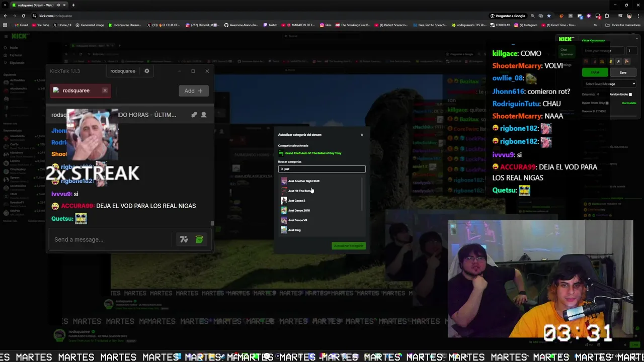Click the category list scrollbar

coord(362,194)
